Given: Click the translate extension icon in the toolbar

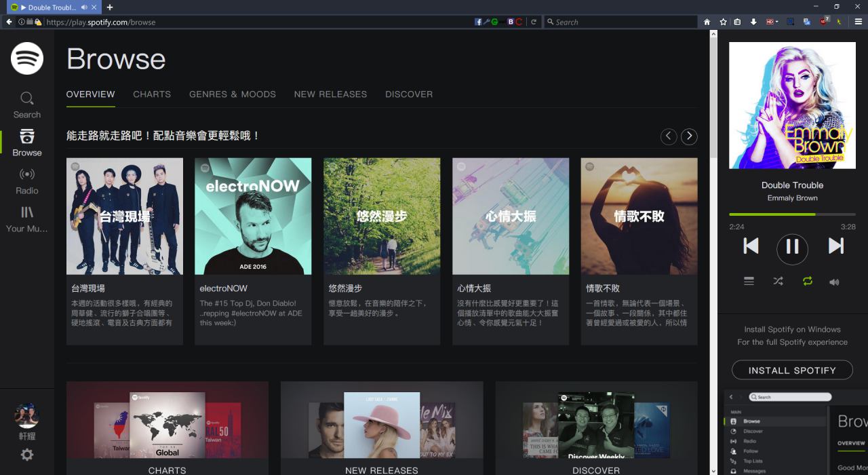Looking at the screenshot, I should (x=807, y=22).
